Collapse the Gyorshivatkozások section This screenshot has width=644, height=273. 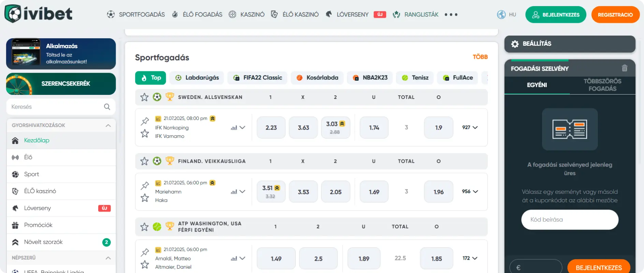click(x=108, y=125)
